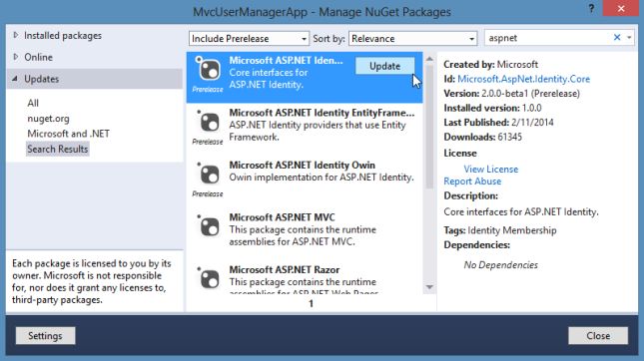Clear the aspnet search text with X
Image resolution: width=644 pixels, height=361 pixels.
617,37
